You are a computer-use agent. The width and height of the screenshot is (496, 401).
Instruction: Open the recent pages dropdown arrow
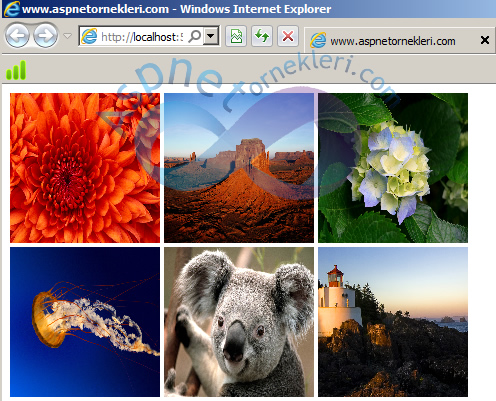pos(68,36)
